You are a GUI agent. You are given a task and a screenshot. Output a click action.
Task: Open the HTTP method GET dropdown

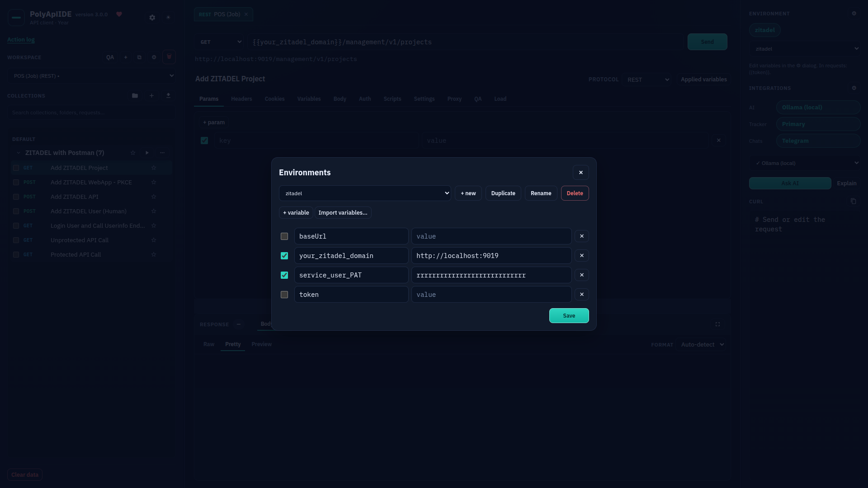tap(219, 42)
